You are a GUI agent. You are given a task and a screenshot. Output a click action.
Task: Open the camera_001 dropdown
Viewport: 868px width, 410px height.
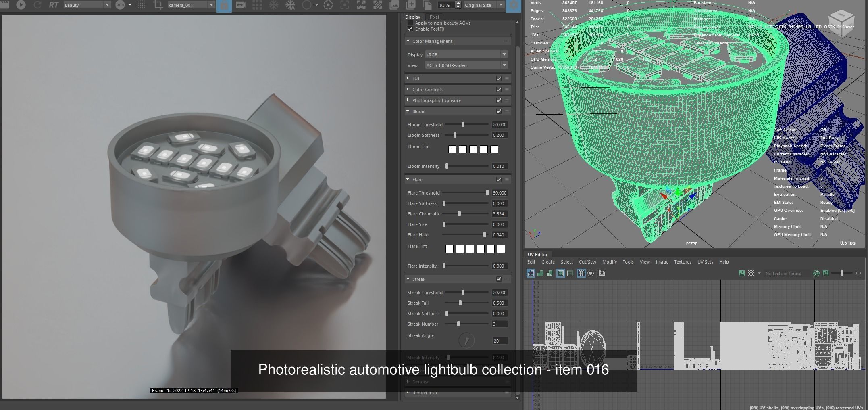191,5
